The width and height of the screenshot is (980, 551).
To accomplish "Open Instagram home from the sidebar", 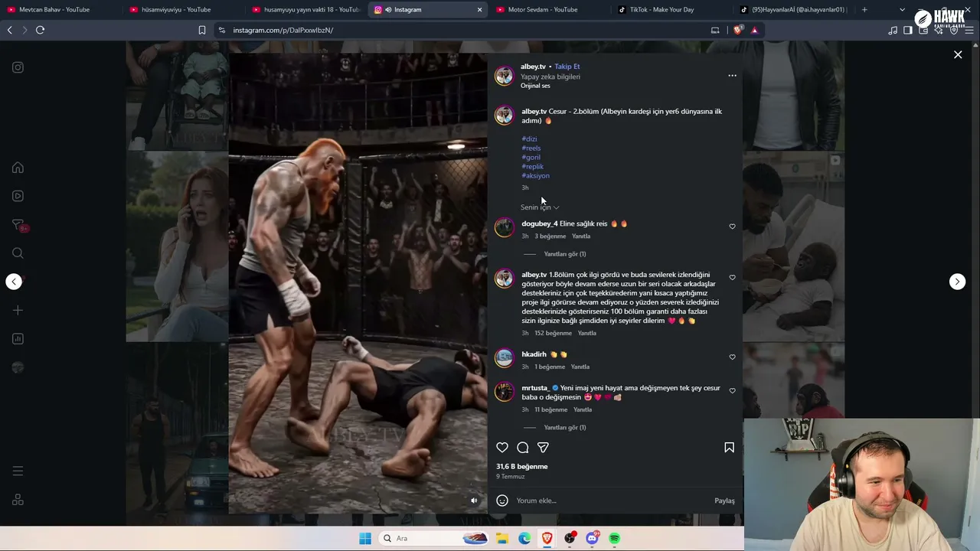I will [x=18, y=168].
